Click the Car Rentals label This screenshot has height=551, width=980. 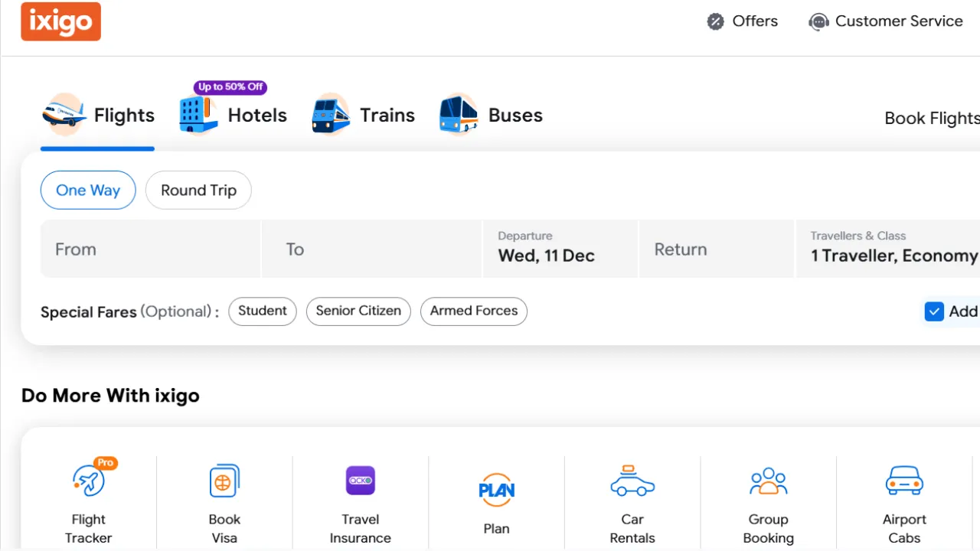(x=632, y=529)
